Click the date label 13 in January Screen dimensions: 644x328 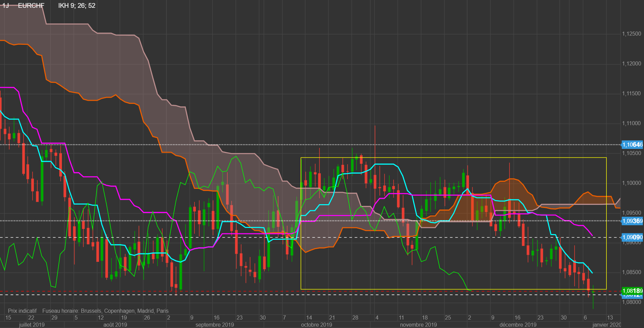[610, 318]
